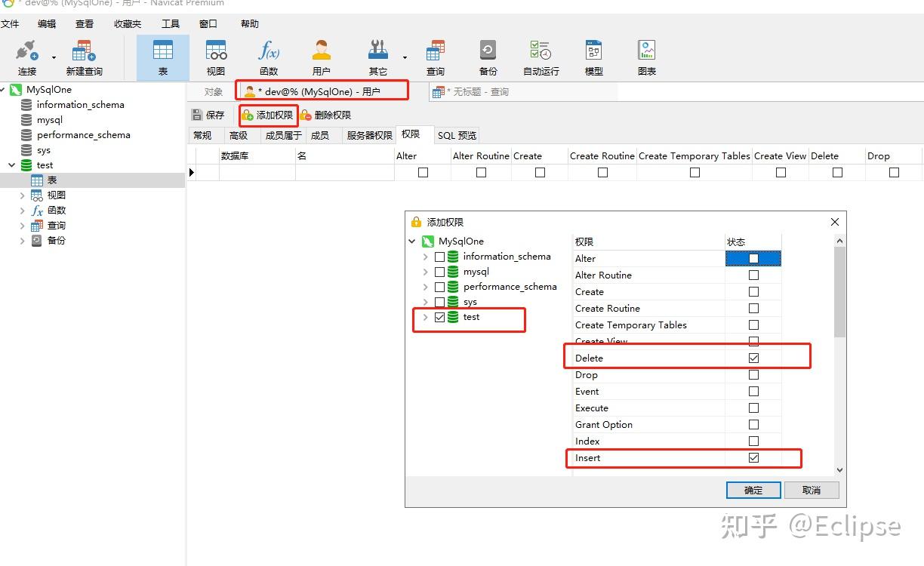Switch to SQL 预览 tab

457,136
